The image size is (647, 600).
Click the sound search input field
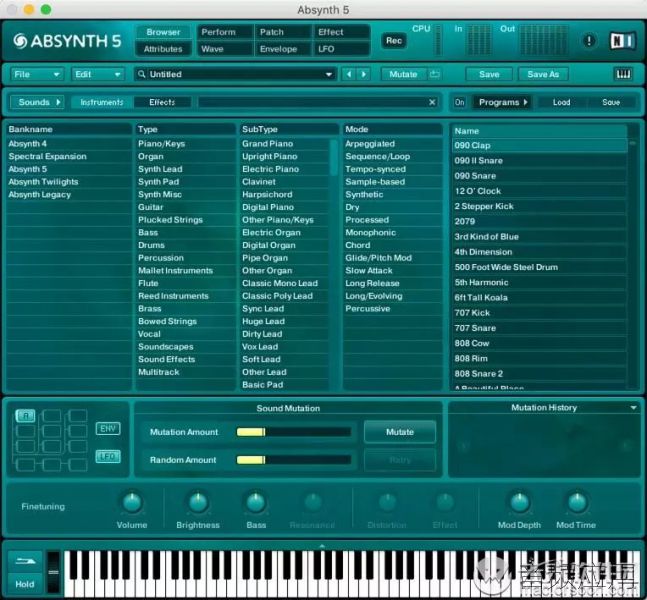coord(313,102)
